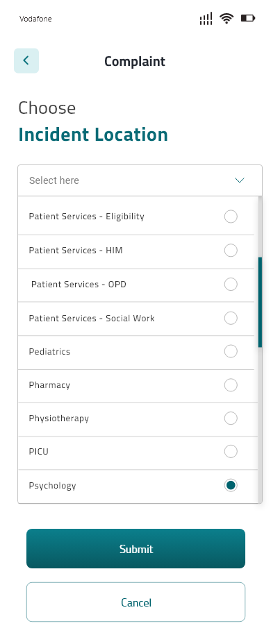
Task: Pick Patient Services - Social Work radio
Action: point(231,318)
